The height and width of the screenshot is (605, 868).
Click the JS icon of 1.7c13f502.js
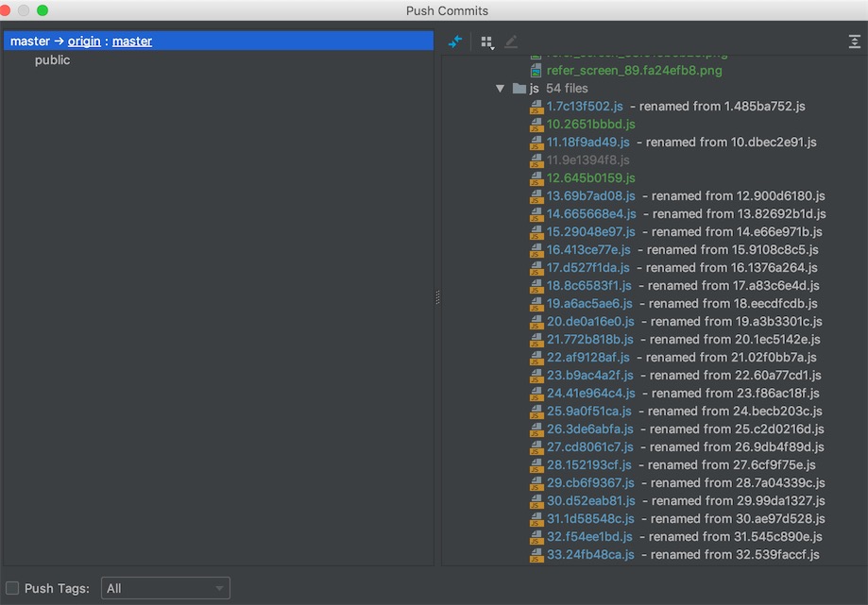536,106
